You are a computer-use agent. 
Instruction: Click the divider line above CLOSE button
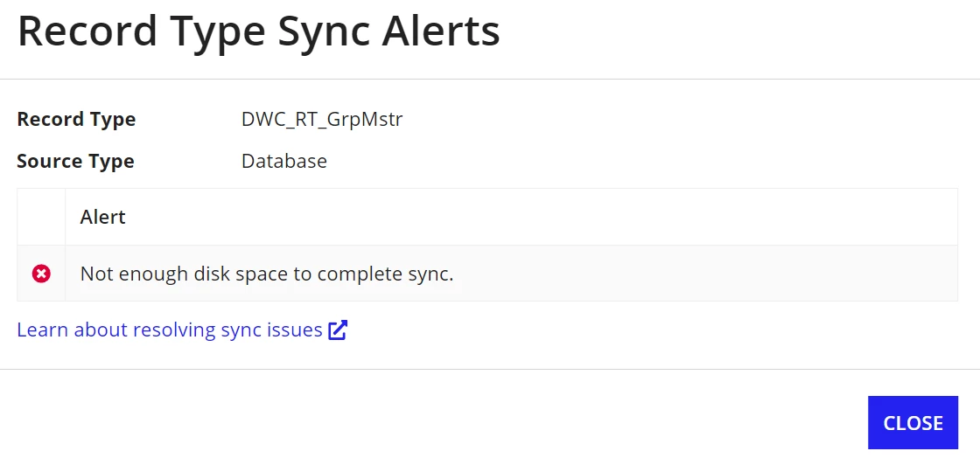490,370
